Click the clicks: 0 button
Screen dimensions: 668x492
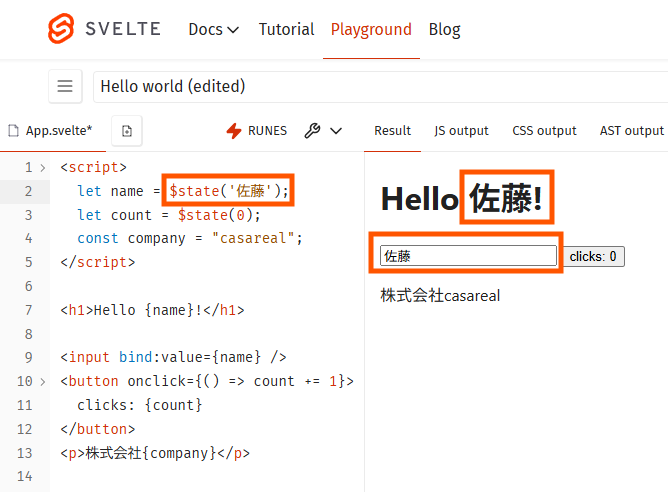(593, 256)
